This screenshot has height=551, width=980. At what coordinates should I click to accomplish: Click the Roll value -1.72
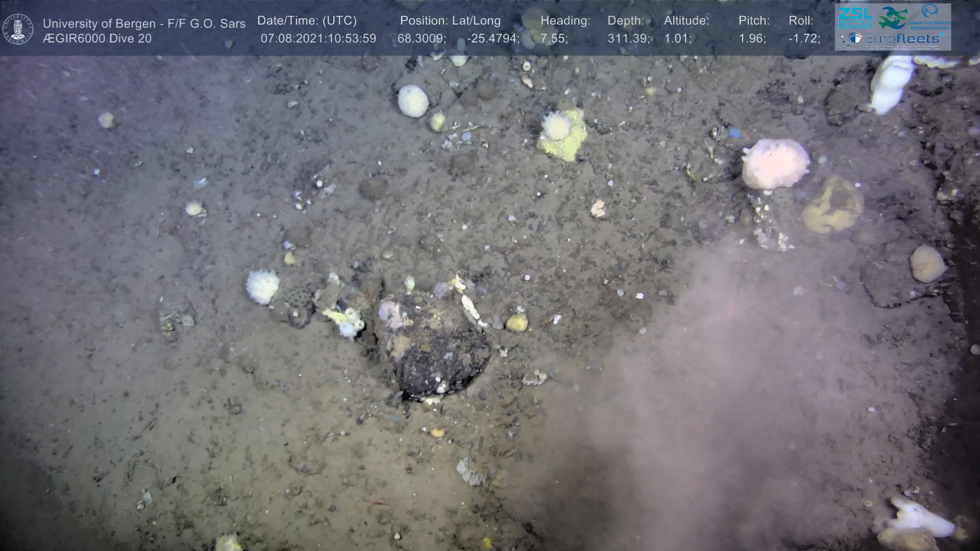coord(804,39)
